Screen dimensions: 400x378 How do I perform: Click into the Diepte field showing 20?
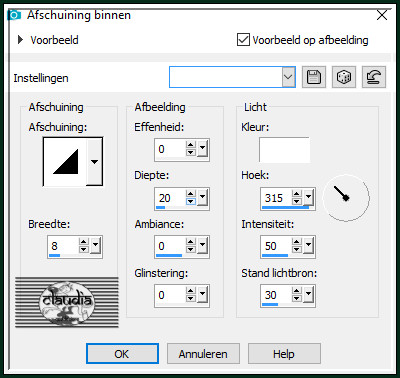click(170, 198)
